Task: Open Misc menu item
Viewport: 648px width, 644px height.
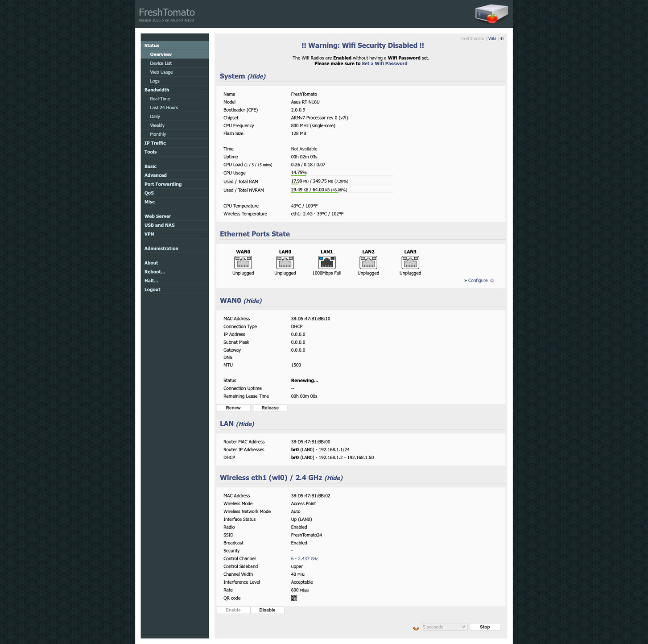Action: click(x=175, y=202)
